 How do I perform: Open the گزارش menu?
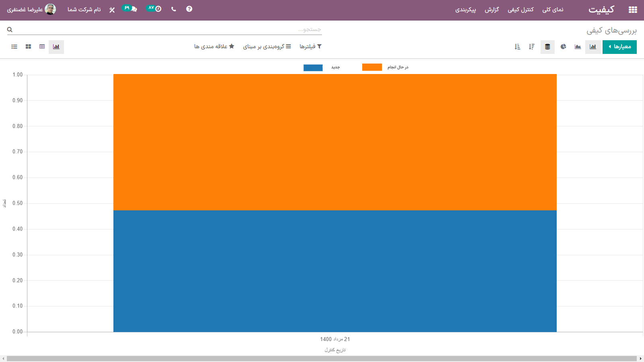tap(491, 10)
